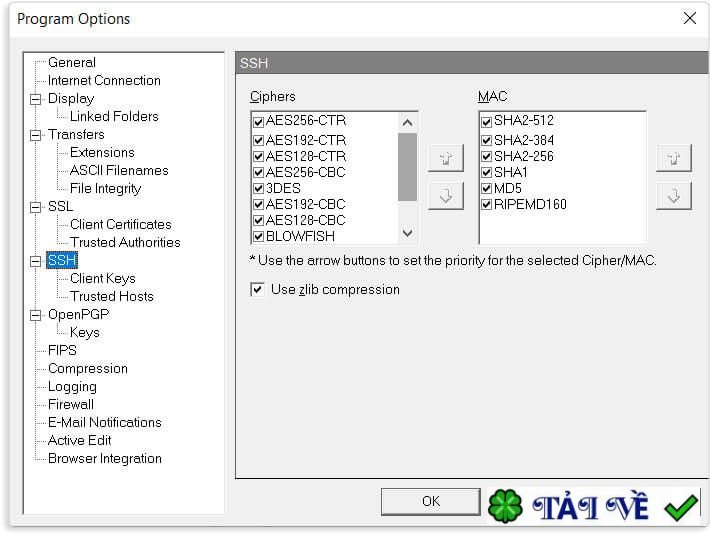Toggle the RIPEMD160 MAC checkbox
Viewport: 710px width, 535px height.
pos(487,205)
